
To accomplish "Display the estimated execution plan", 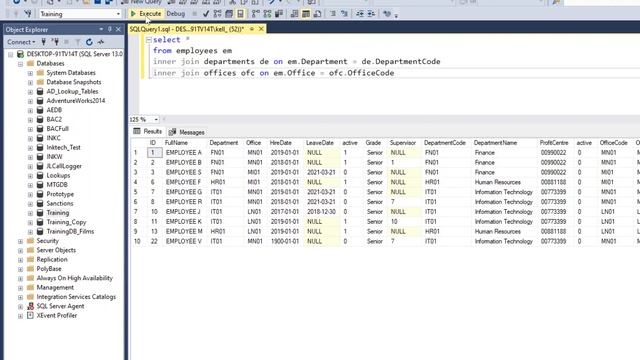I will click(x=218, y=14).
